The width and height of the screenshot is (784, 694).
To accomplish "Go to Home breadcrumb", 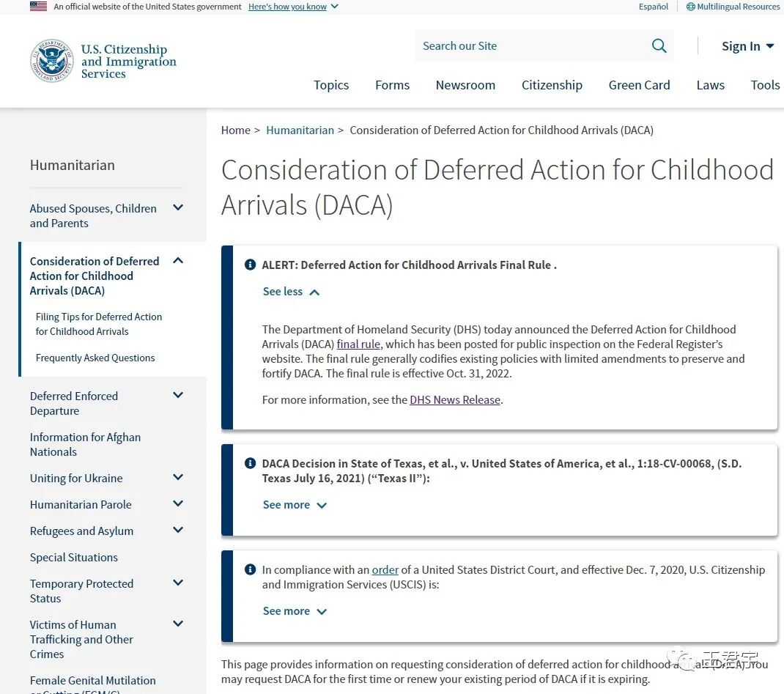I will point(235,130).
